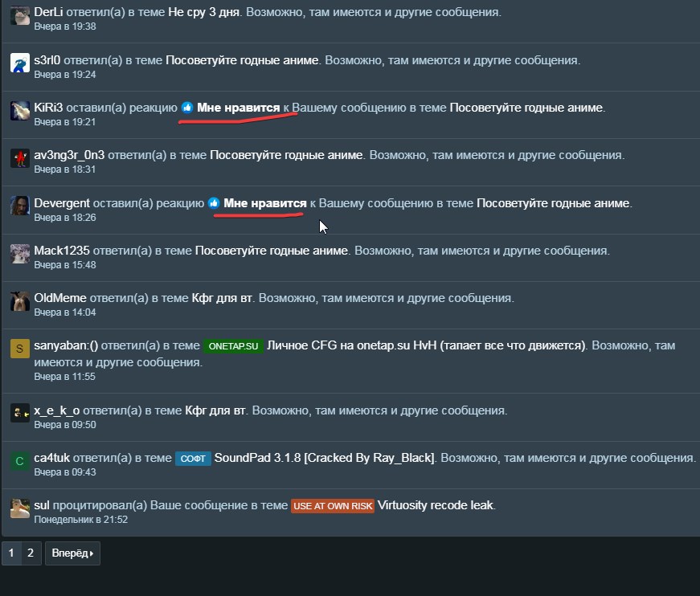Screen dimensions: 700x596
Task: Click the Вперёд next page button
Action: 72,553
